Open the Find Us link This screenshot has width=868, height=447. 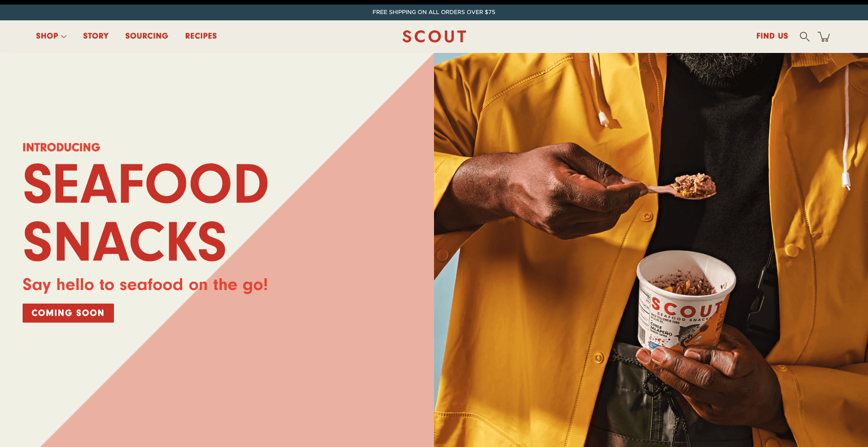(x=772, y=36)
